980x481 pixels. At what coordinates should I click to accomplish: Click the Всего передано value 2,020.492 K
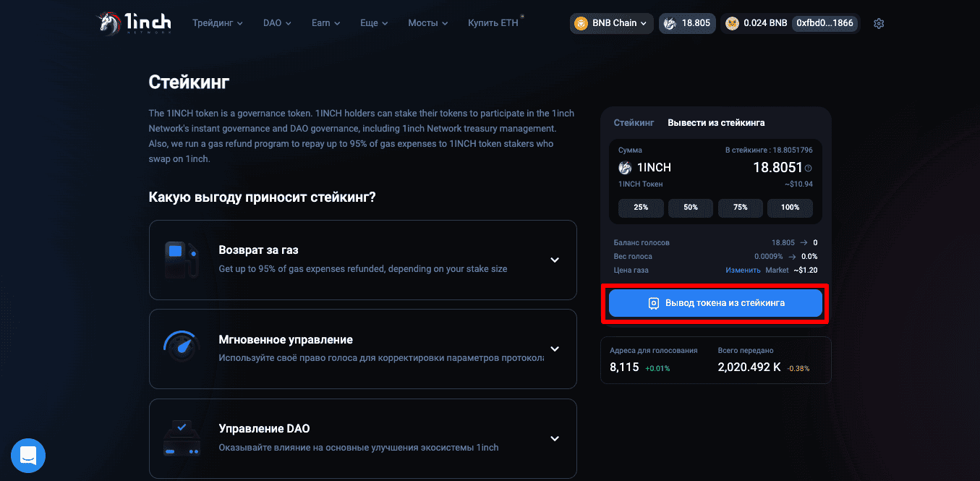[749, 367]
